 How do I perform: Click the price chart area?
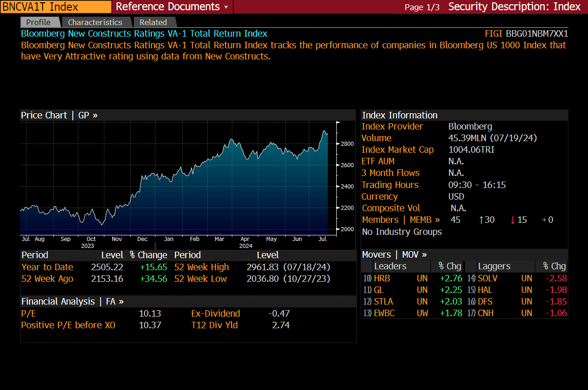178,178
